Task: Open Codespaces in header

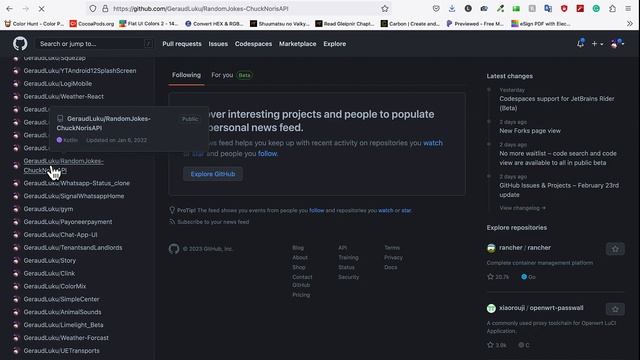Action: pos(253,44)
